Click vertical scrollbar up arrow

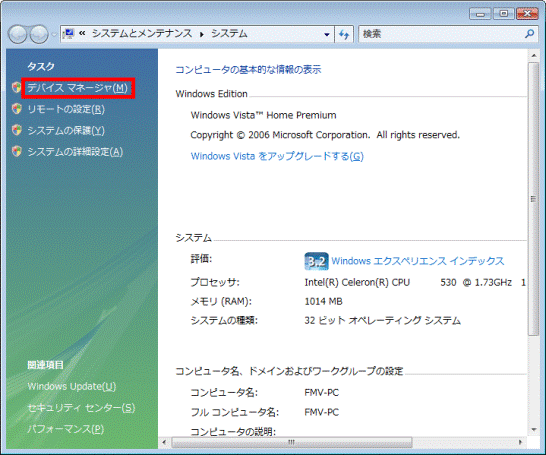click(x=533, y=55)
